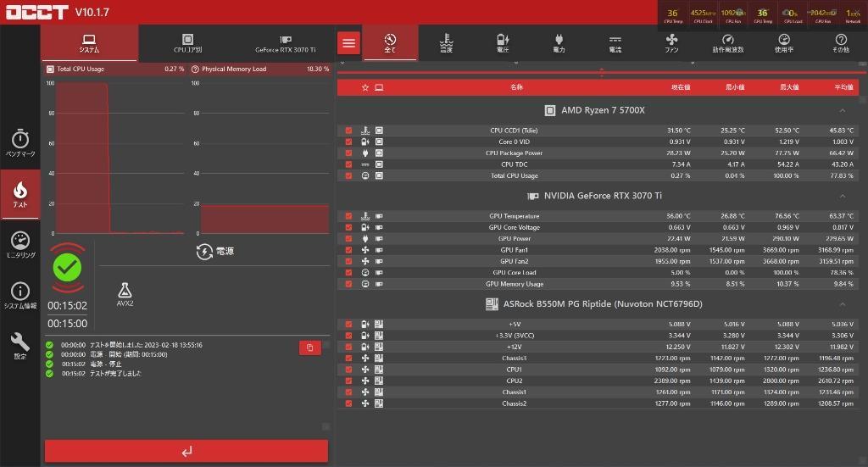Select the All sensors filter tab
The width and height of the screenshot is (868, 467).
(x=390, y=42)
